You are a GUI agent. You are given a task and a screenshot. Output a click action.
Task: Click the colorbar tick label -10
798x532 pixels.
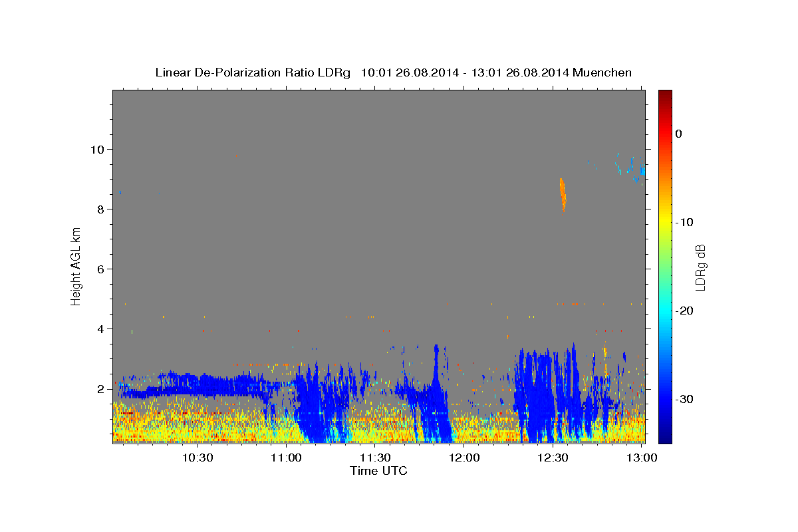pyautogui.click(x=685, y=222)
